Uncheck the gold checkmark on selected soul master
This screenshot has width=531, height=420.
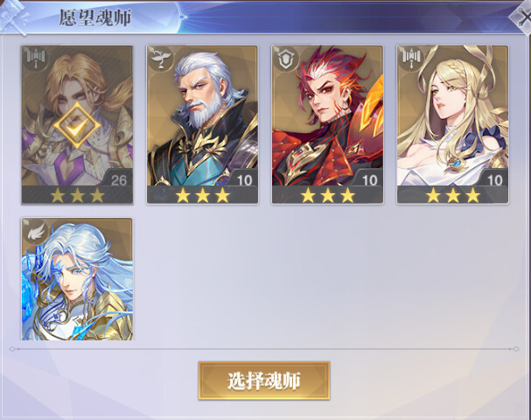[x=77, y=125]
